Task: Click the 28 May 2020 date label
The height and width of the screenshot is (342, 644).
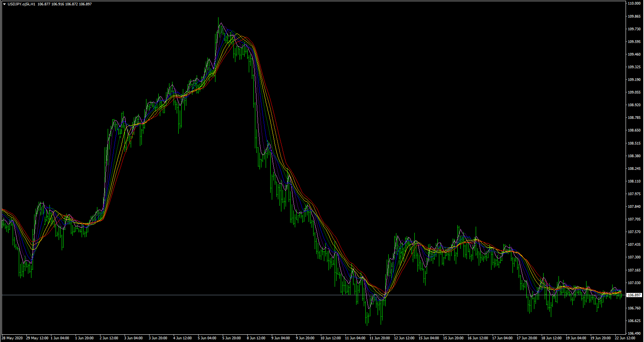Action: pos(12,338)
